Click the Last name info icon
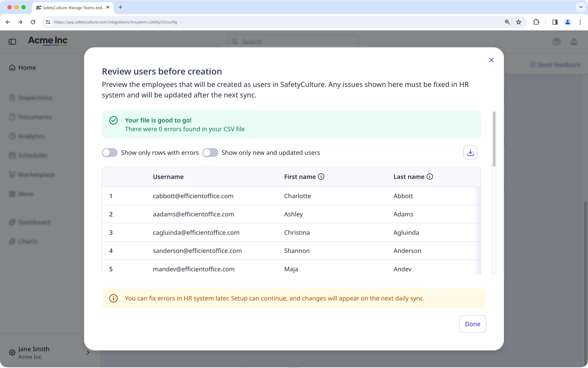The height and width of the screenshot is (368, 588). [430, 177]
